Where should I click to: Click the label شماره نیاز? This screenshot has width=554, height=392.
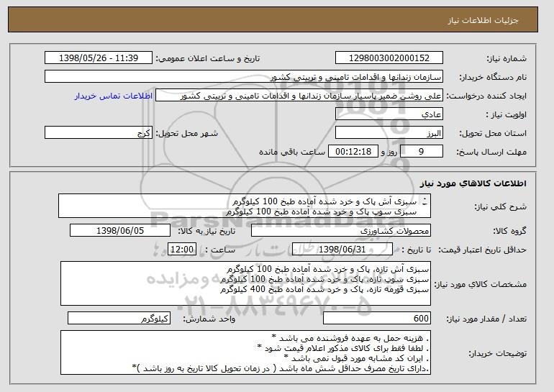coord(507,58)
